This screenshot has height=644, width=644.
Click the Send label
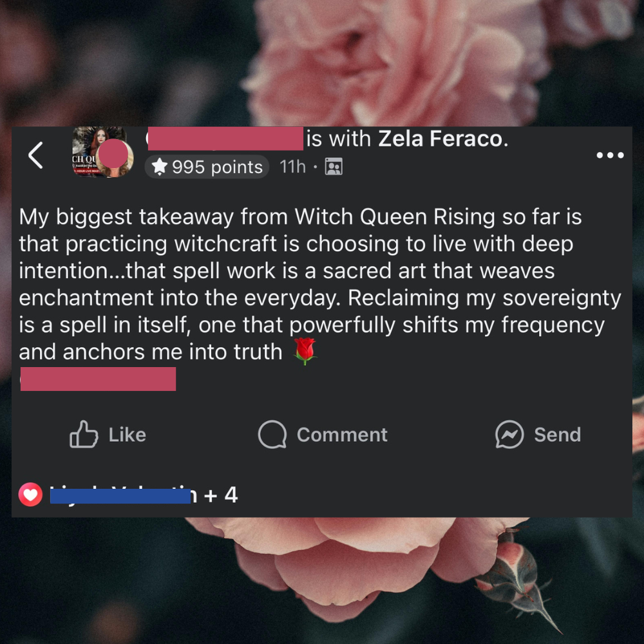click(557, 435)
